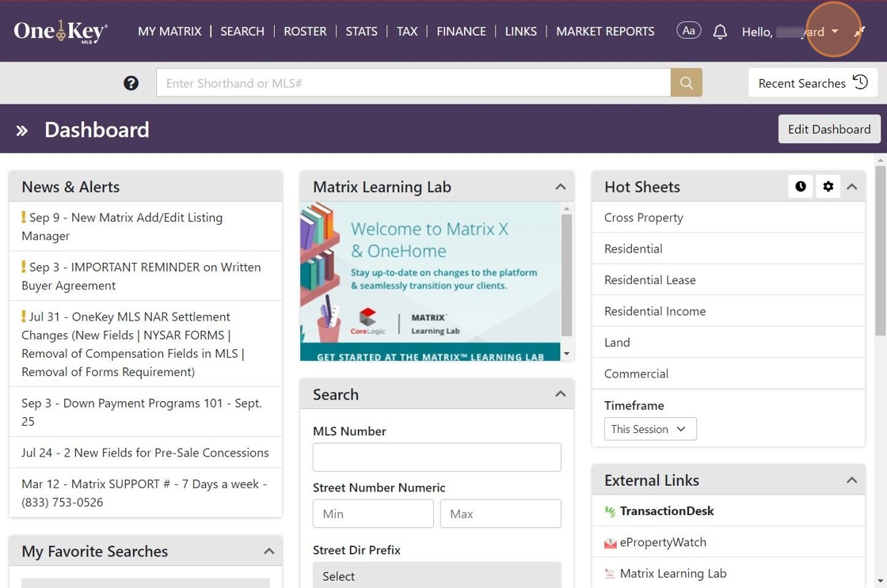The image size is (887, 588).
Task: Click the Edit Dashboard button
Action: pyautogui.click(x=829, y=130)
